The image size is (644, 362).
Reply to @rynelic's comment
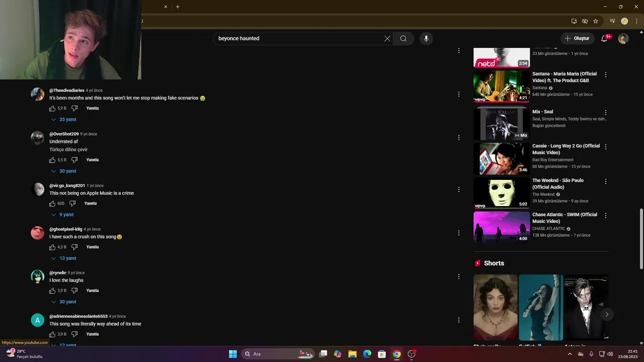point(93,291)
